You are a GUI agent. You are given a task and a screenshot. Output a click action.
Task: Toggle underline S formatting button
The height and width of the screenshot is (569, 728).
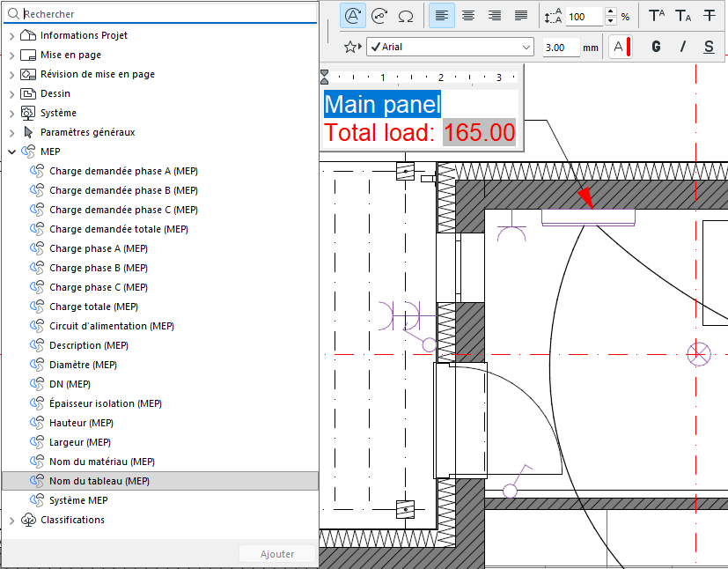click(x=709, y=47)
